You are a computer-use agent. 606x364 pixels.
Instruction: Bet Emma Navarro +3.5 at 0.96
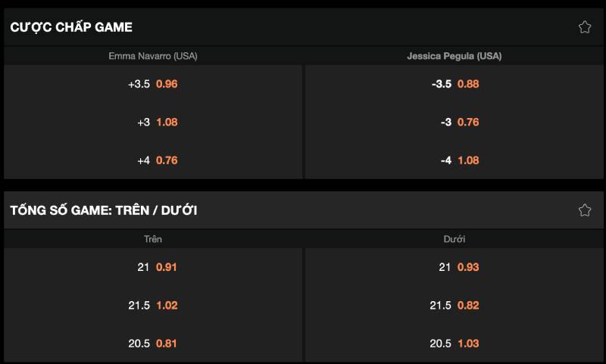(x=153, y=84)
